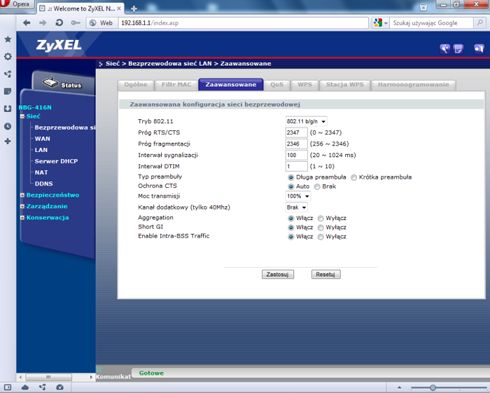Toggle the panel icon in the status bar
This screenshot has width=490, height=393.
7,387
